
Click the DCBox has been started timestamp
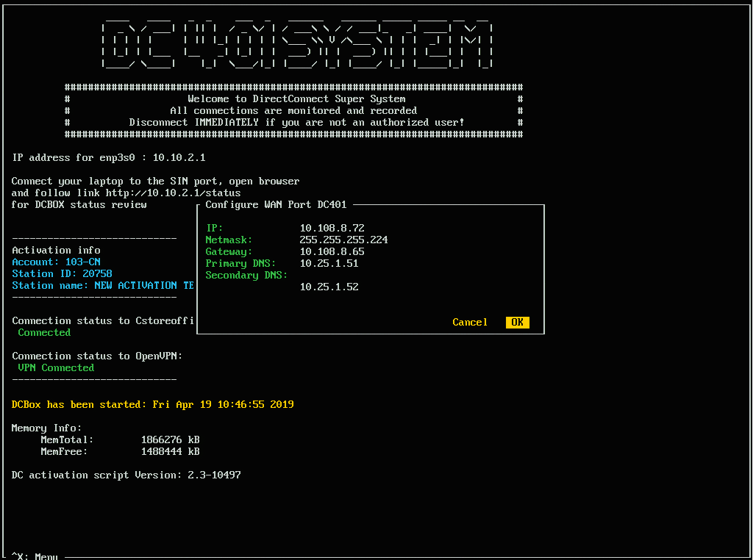pos(152,404)
